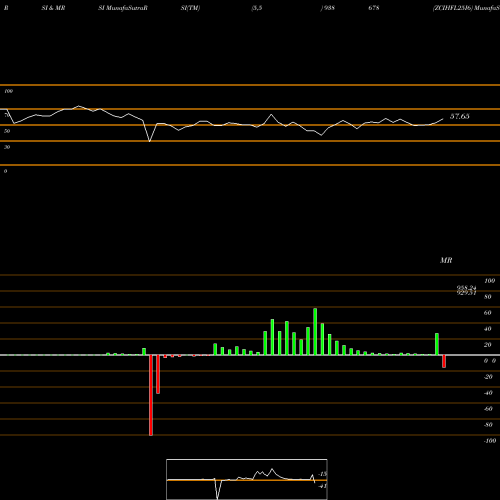
Task: Open the mini overview chart thumbnail
Action: pos(247,479)
